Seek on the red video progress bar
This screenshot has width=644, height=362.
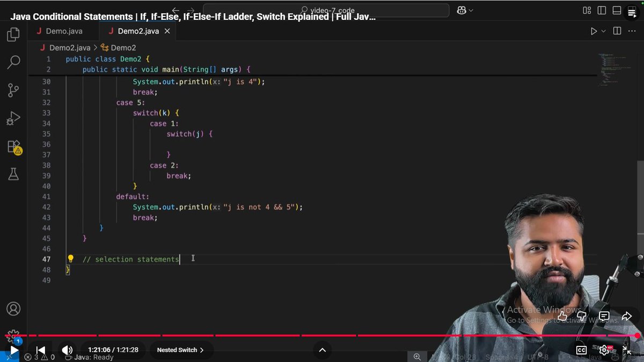(x=322, y=335)
